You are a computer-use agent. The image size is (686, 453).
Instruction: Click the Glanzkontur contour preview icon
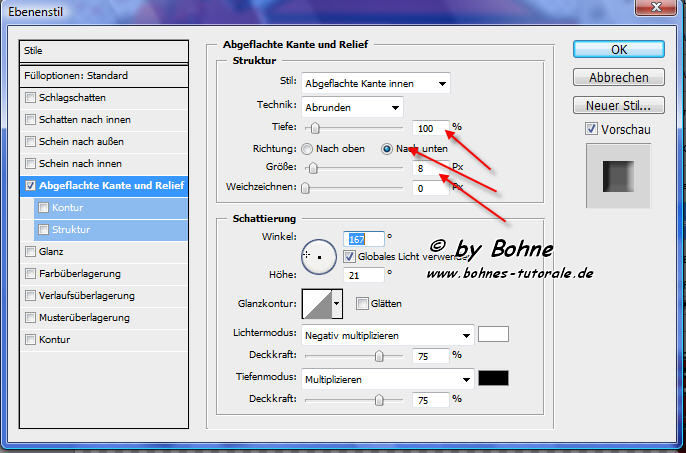click(x=316, y=302)
